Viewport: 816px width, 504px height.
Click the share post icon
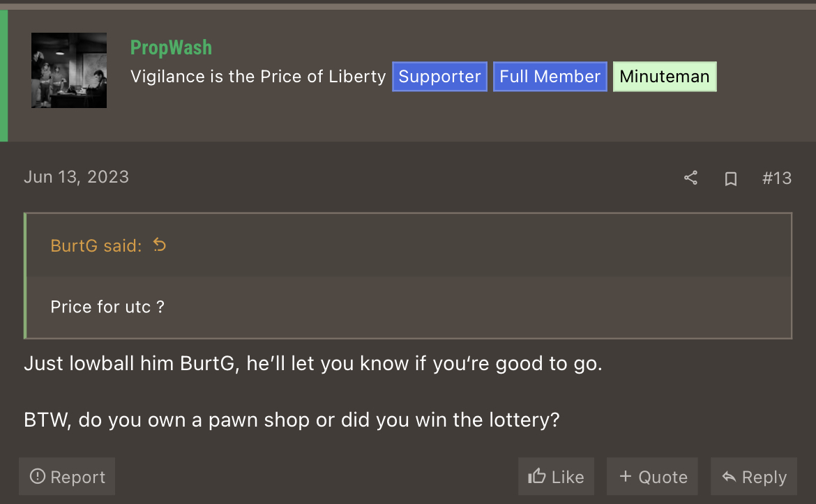(690, 178)
